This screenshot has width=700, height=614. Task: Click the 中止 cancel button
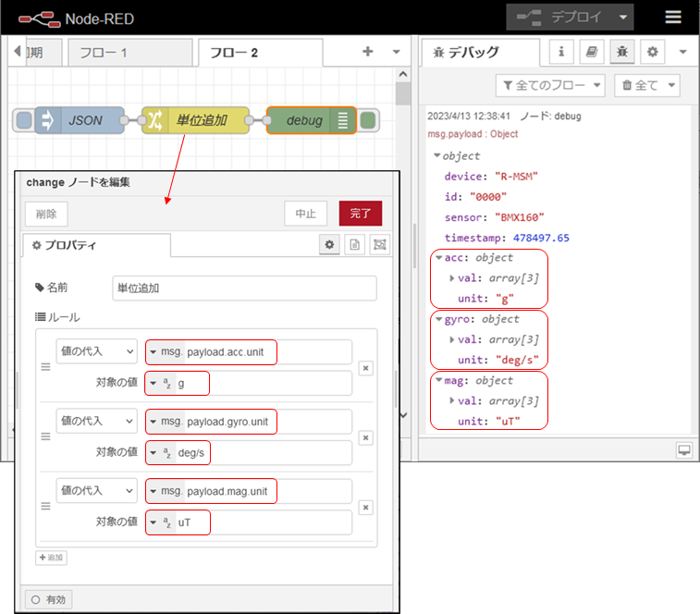(305, 214)
